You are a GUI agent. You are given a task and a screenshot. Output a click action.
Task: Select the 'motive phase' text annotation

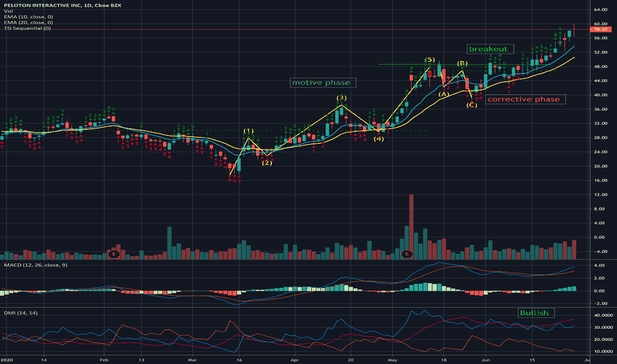322,83
